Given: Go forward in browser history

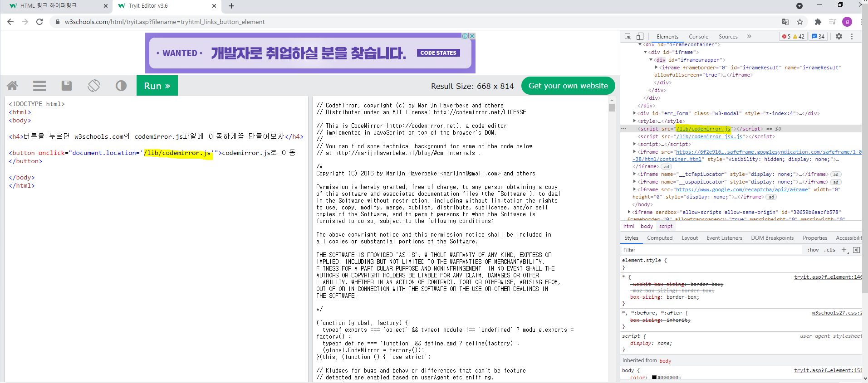Looking at the screenshot, I should click(x=25, y=22).
